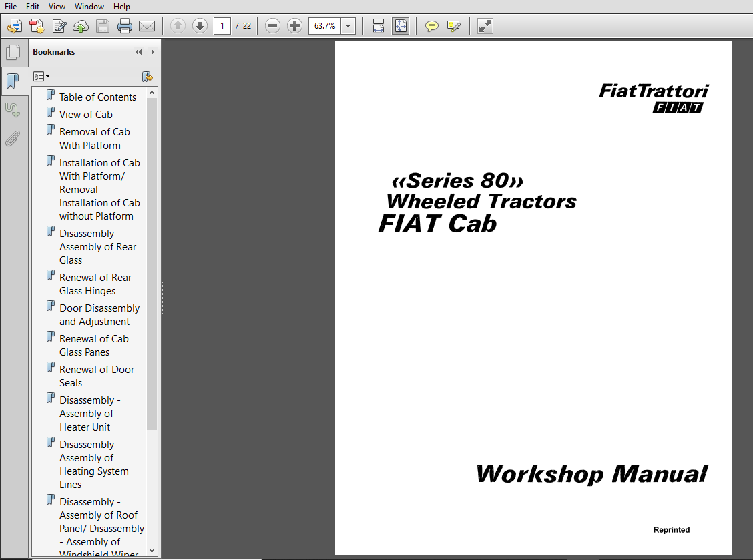Image resolution: width=753 pixels, height=560 pixels.
Task: Open the View menu
Action: pos(57,6)
